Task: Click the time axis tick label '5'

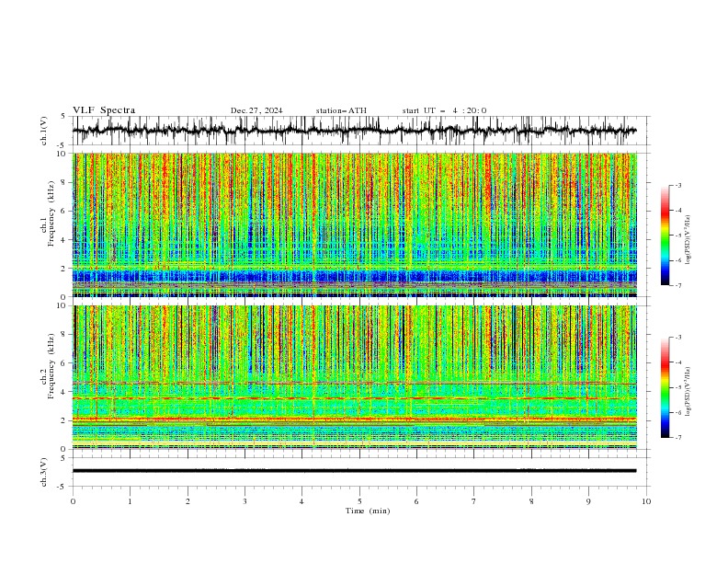Action: point(359,501)
